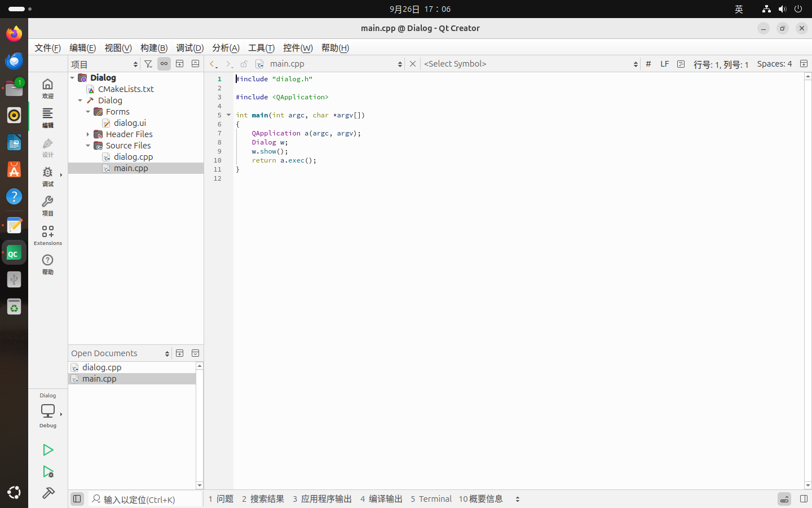Open Firefox from the Ubuntu dock

pos(14,33)
